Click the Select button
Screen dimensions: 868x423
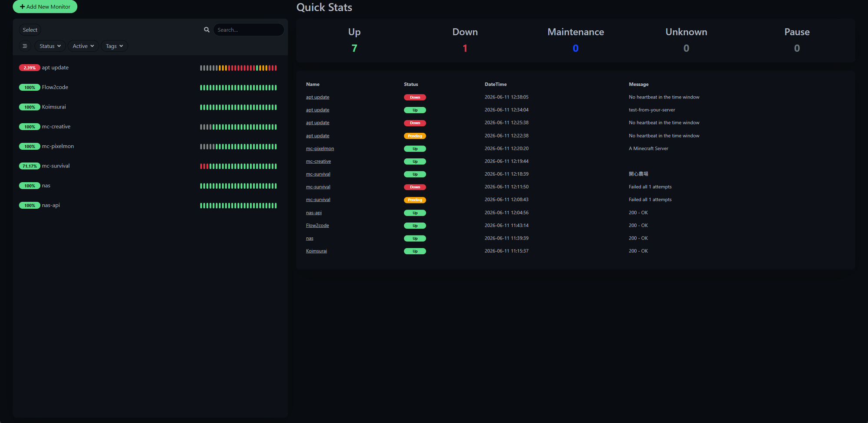pos(30,30)
